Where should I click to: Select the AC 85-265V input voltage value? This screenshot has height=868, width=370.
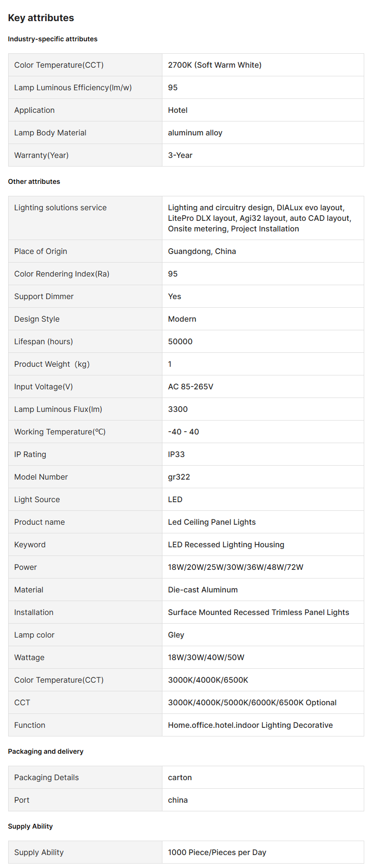pyautogui.click(x=190, y=386)
